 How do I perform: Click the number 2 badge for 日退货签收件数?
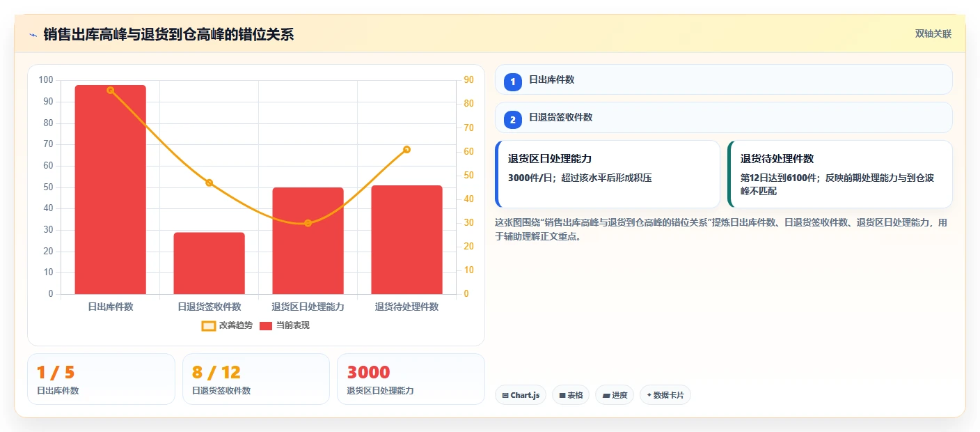click(513, 120)
